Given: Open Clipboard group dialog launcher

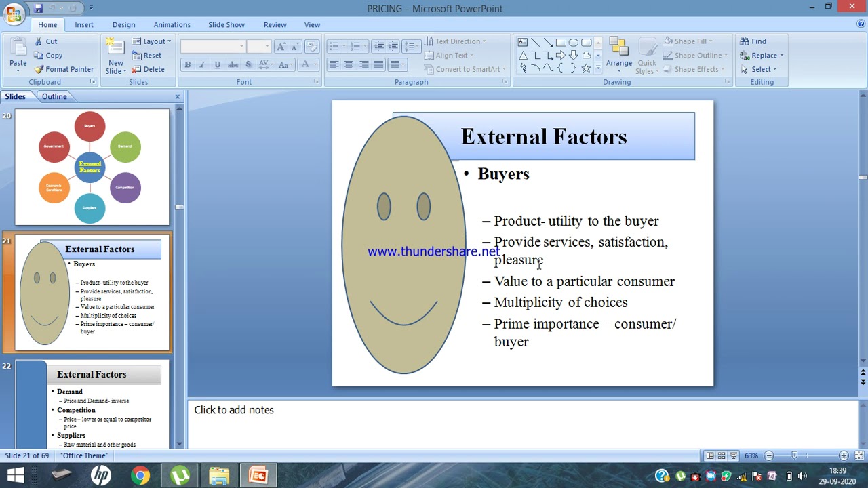Looking at the screenshot, I should [93, 82].
